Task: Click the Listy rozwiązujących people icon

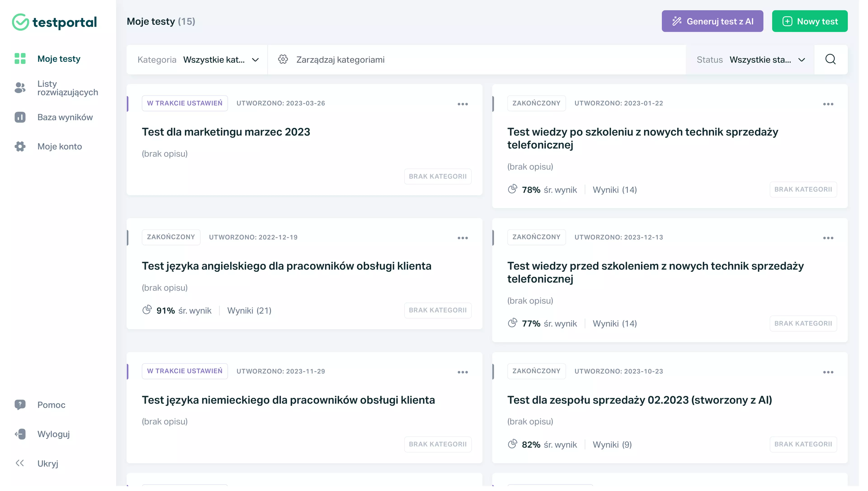Action: [x=20, y=88]
